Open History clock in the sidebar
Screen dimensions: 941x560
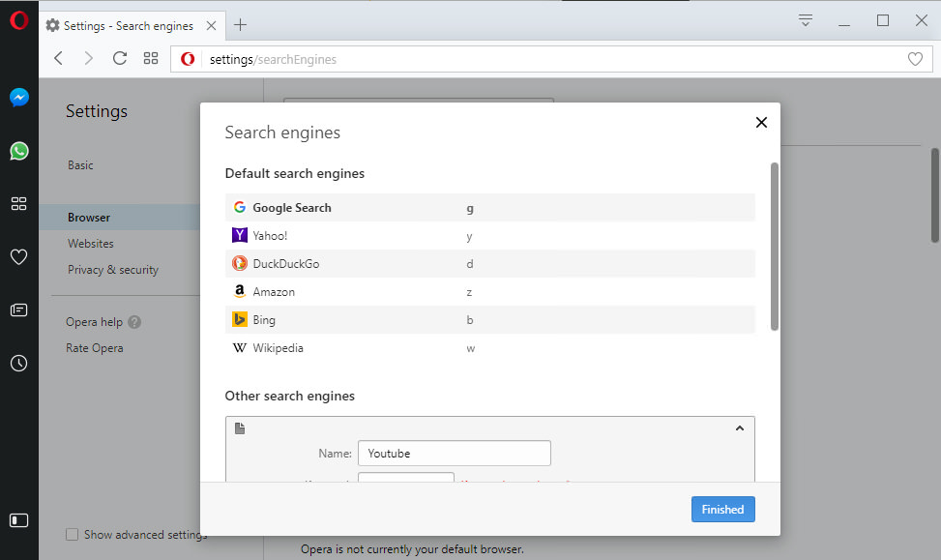click(x=19, y=363)
